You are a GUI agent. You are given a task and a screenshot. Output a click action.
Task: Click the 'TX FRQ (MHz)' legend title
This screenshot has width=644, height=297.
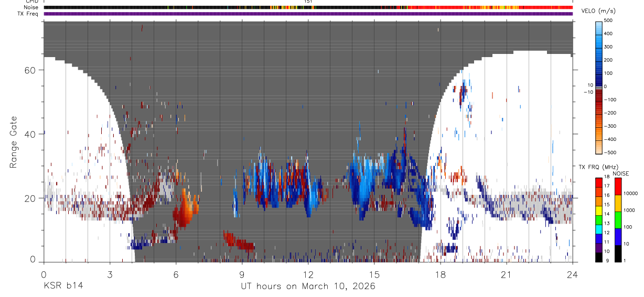[597, 167]
